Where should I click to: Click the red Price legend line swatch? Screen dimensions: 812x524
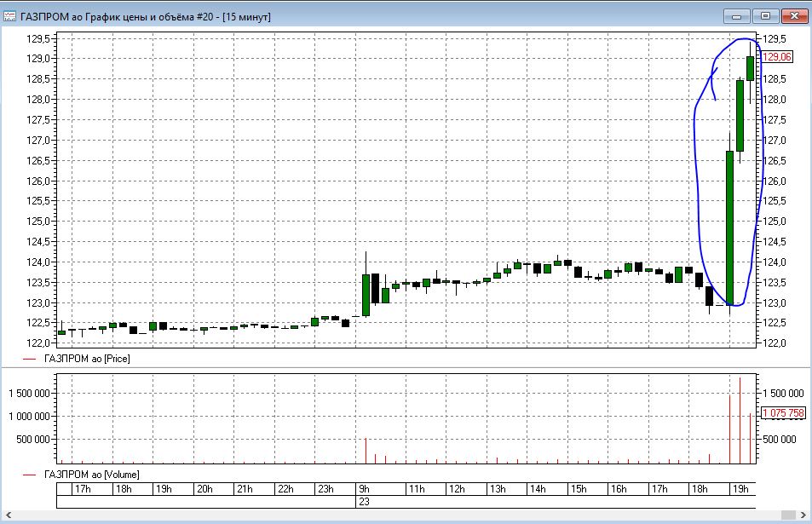point(30,360)
